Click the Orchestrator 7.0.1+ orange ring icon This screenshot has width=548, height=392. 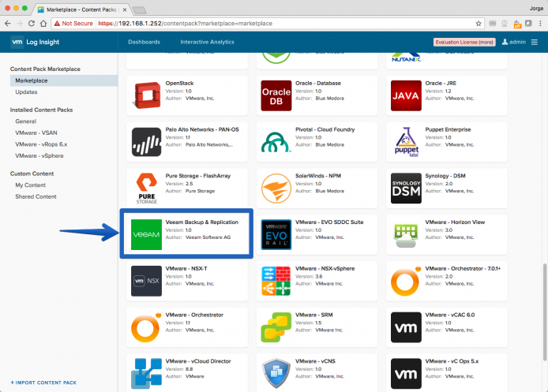point(406,282)
